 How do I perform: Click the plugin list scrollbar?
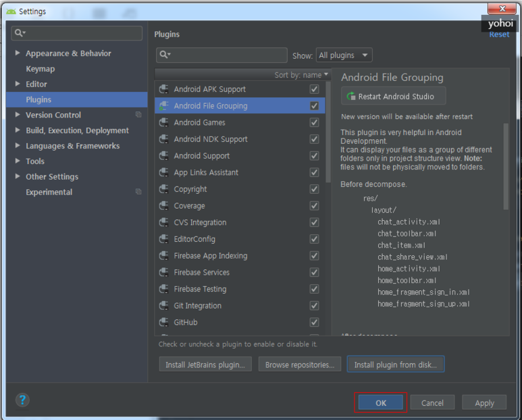click(x=328, y=132)
